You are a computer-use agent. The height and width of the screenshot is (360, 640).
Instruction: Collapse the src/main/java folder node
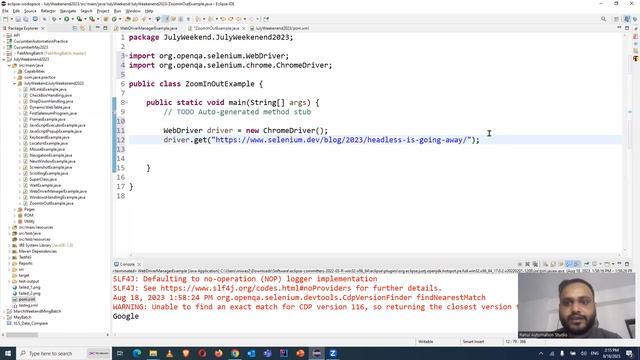9,66
